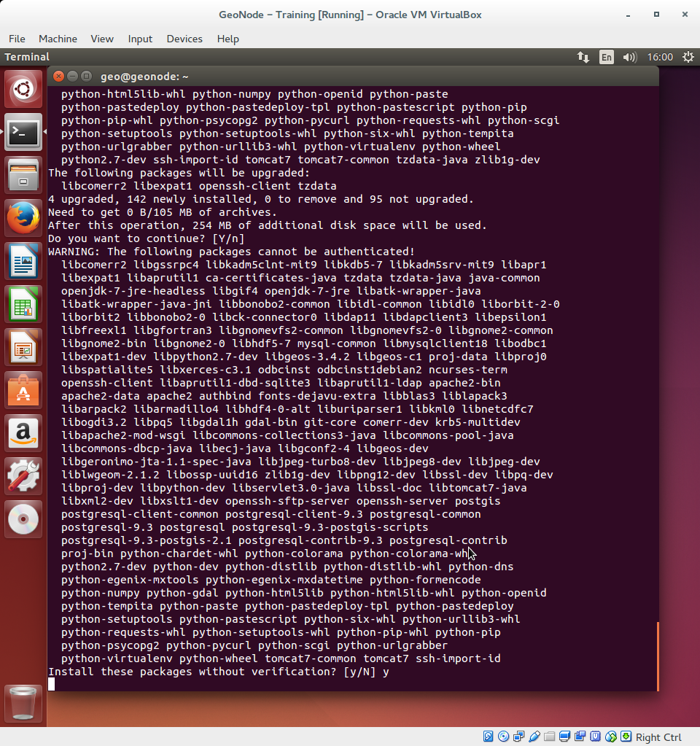Click the video capture status icon
Screen dimensions: 700x746
pyautogui.click(x=580, y=737)
